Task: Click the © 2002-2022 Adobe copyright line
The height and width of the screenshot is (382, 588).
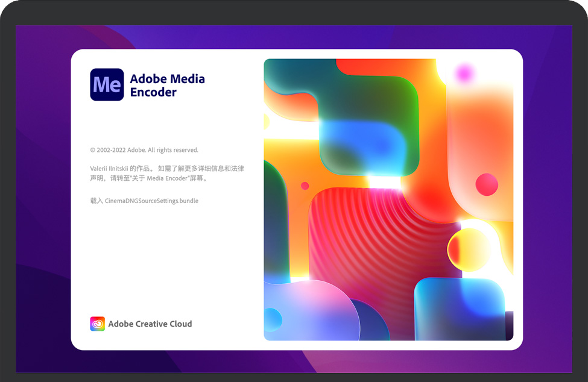Action: (144, 150)
